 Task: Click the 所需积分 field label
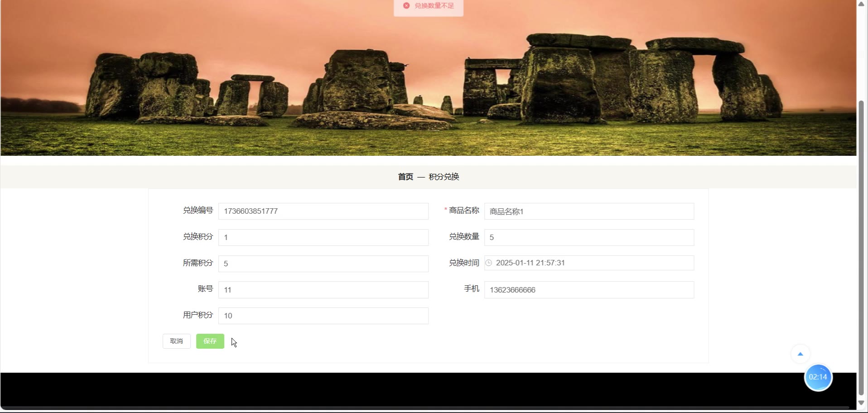click(x=198, y=263)
